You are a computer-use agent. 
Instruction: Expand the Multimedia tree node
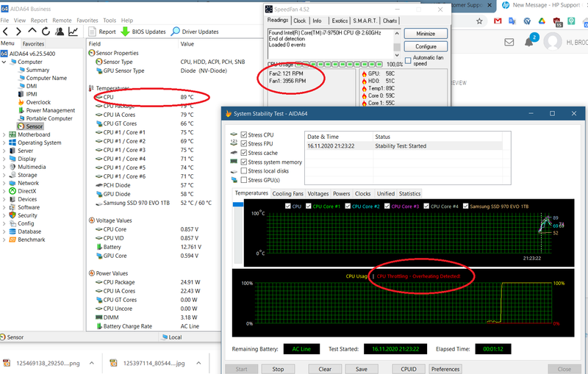coord(4,167)
